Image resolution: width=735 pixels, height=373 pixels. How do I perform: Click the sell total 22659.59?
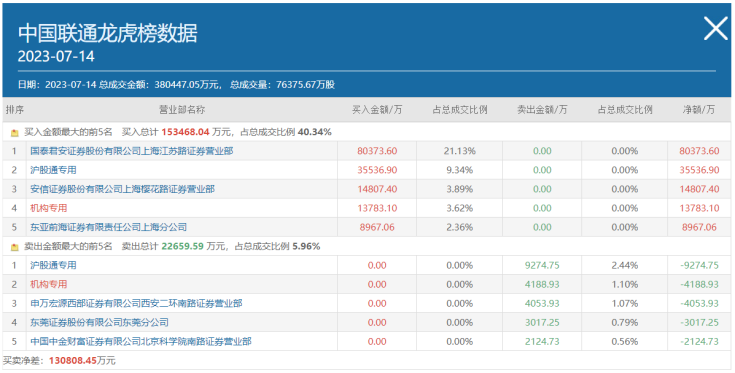pyautogui.click(x=182, y=246)
